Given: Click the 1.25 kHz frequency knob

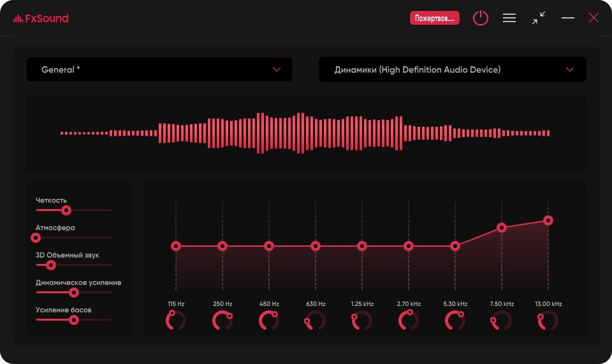Looking at the screenshot, I should 362,321.
